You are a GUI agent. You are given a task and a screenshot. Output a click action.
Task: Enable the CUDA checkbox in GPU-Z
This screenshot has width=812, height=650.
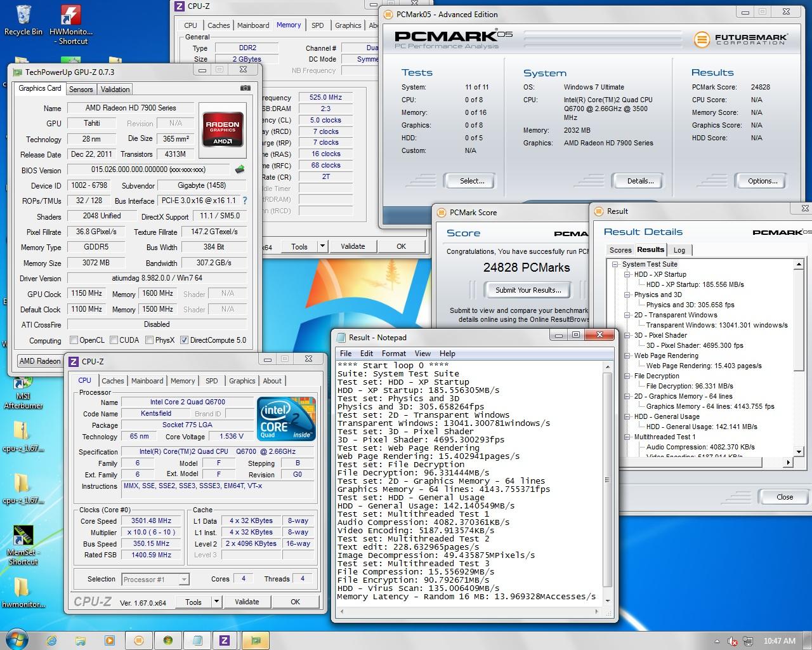click(114, 340)
